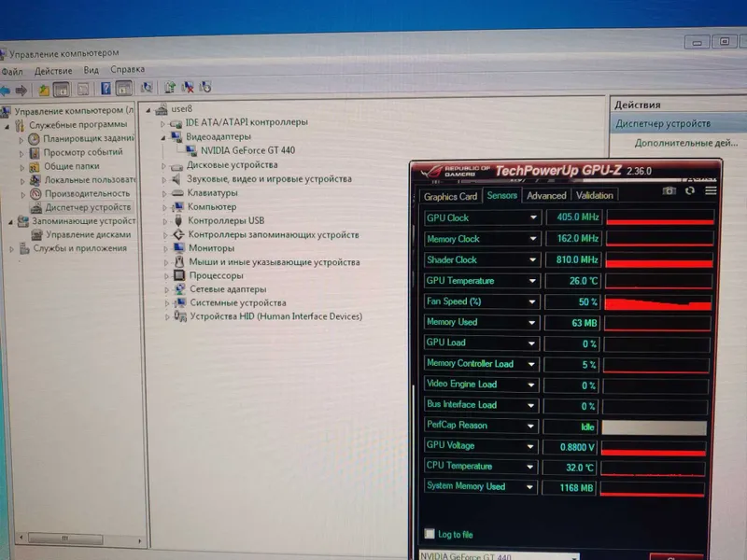Open the GPU-Z hamburger menu
747x560 pixels.
point(711,190)
